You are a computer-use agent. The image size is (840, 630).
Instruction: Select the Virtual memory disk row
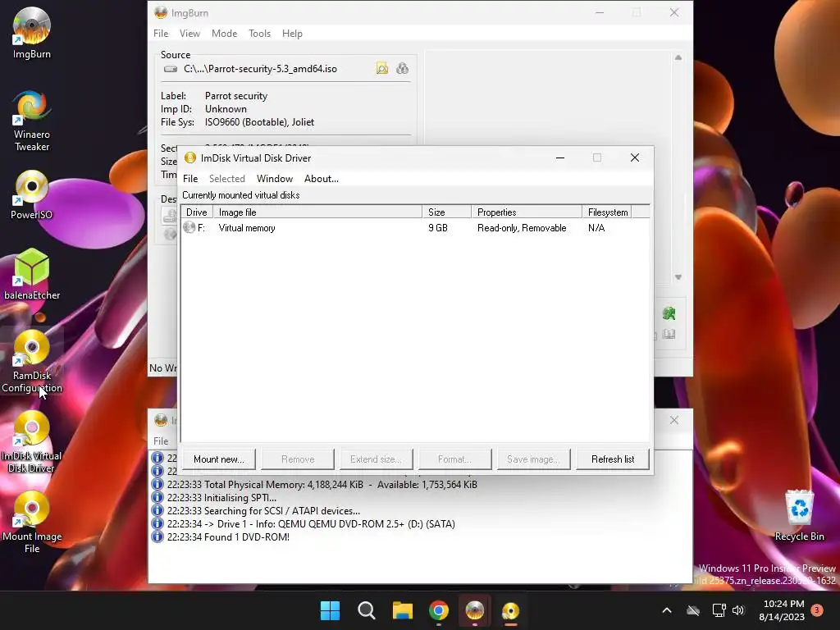[x=415, y=228]
